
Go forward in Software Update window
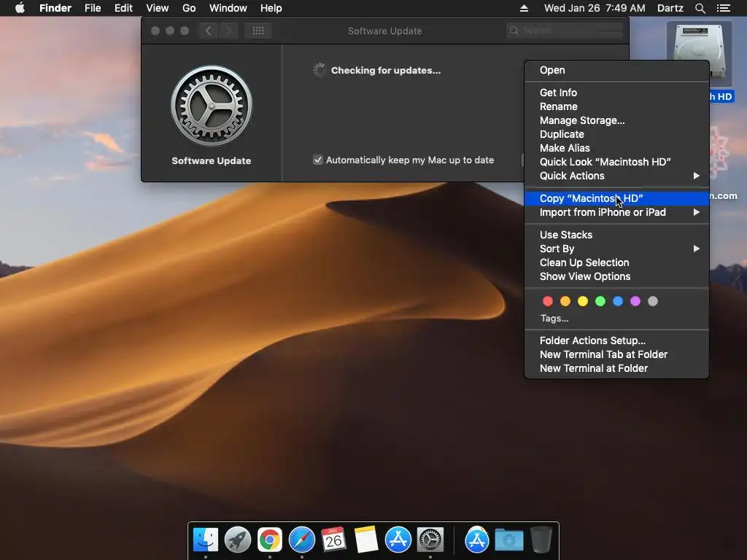(x=228, y=31)
